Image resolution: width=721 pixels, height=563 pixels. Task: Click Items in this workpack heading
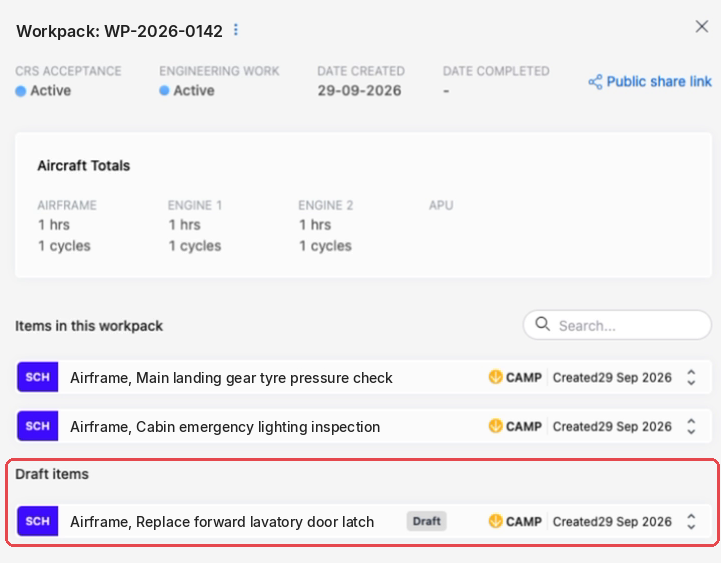pyautogui.click(x=89, y=326)
